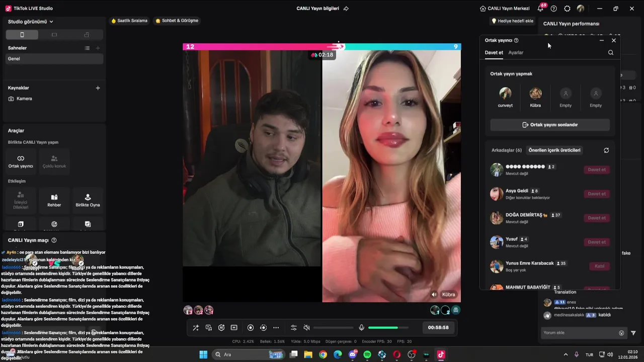The width and height of the screenshot is (644, 362).
Task: Click the Yorum ekle comment field
Action: [584, 333]
